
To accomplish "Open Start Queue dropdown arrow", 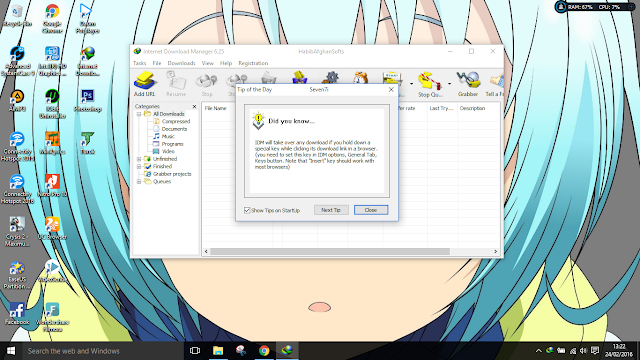I will click(x=411, y=84).
